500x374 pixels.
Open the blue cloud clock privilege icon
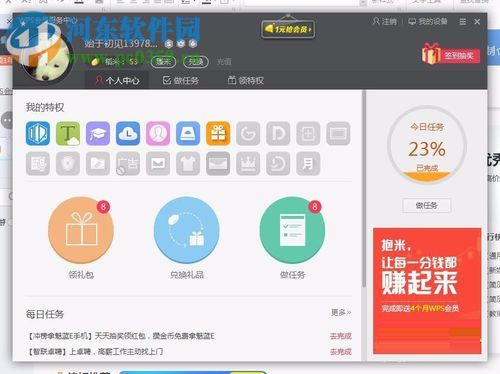click(128, 133)
